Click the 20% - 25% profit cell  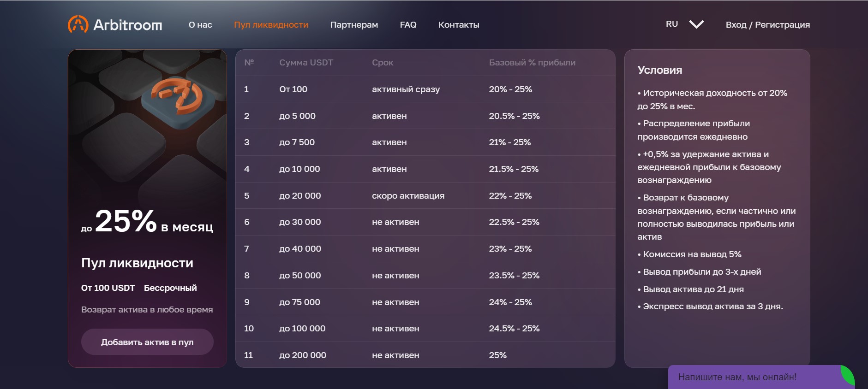tap(510, 89)
